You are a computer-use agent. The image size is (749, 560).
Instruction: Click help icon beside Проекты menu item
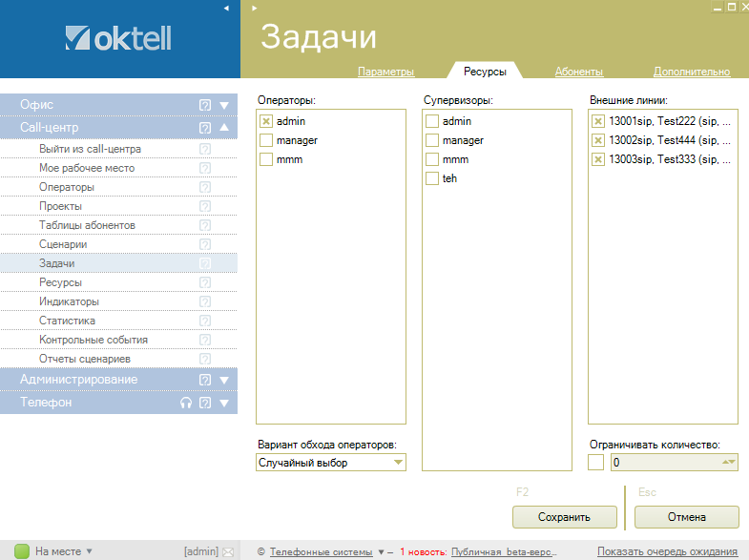pyautogui.click(x=204, y=206)
